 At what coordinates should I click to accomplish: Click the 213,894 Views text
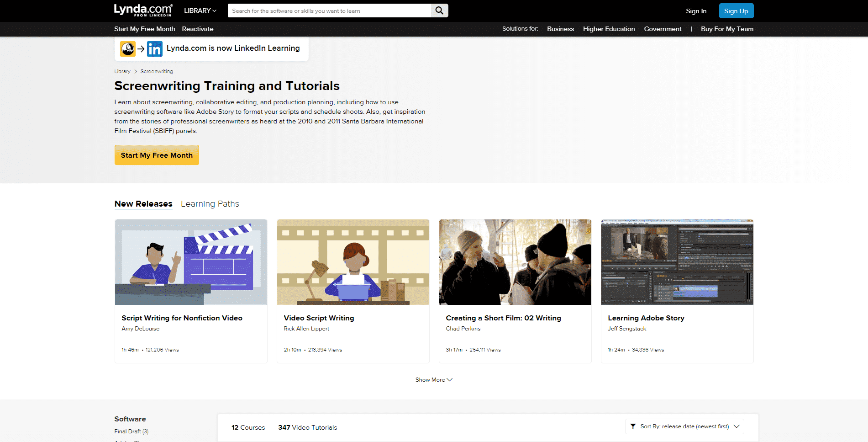coord(325,350)
